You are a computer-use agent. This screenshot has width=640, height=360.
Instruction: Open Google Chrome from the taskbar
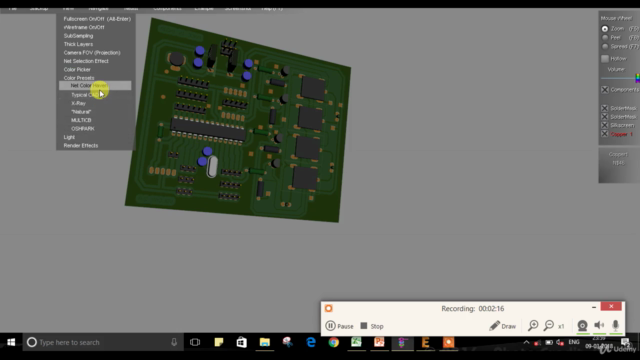point(333,342)
